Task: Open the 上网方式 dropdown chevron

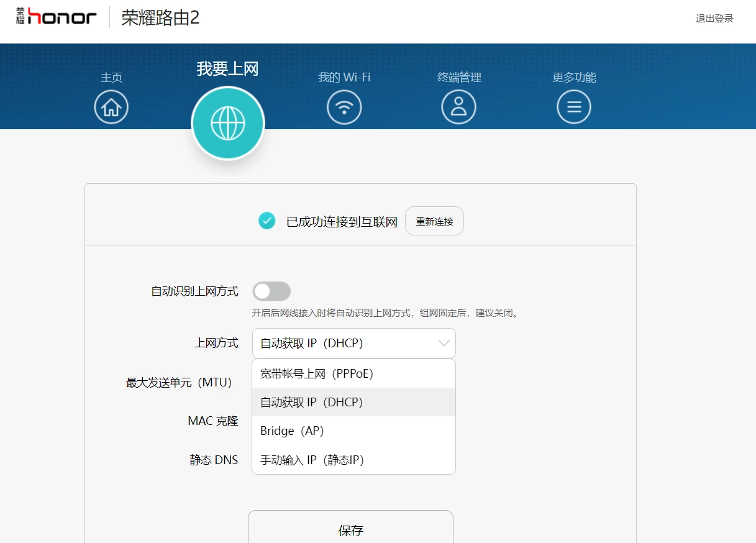Action: (x=442, y=343)
